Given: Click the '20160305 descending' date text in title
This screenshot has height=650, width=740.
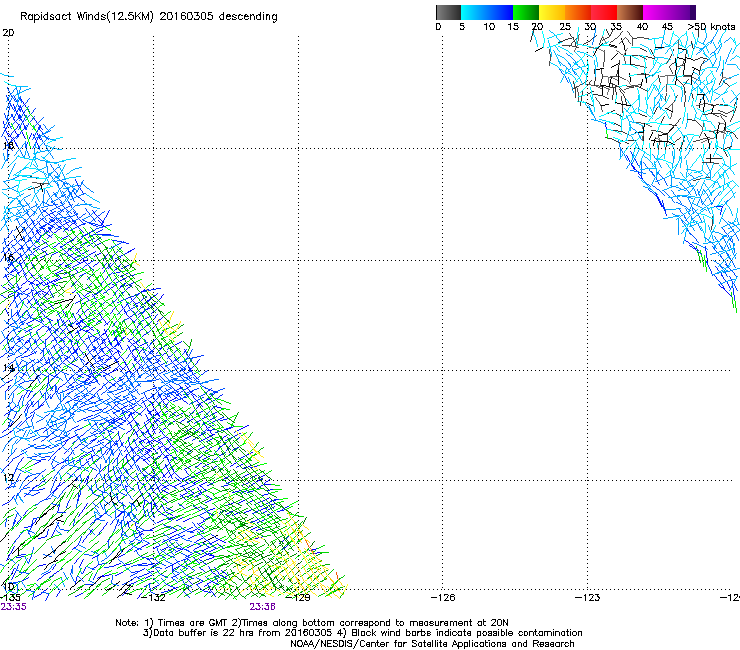Looking at the screenshot, I should pos(218,17).
